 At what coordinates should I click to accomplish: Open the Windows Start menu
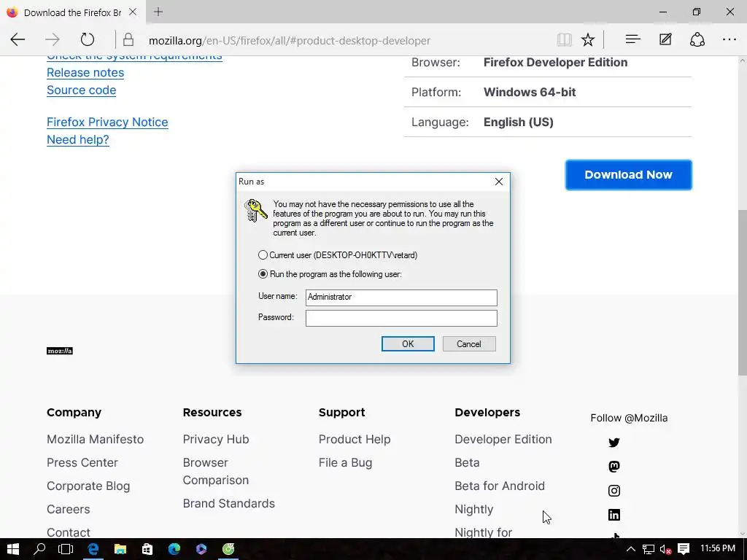13,549
